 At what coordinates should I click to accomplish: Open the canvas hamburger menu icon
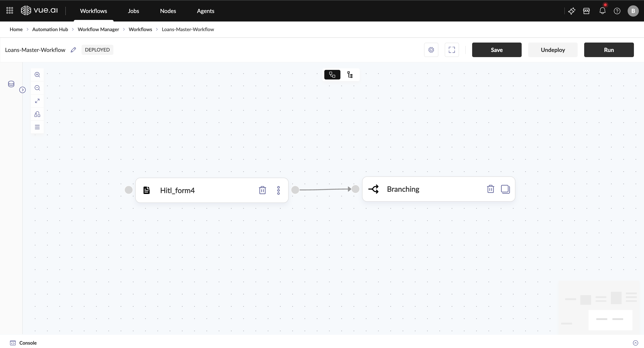[37, 127]
